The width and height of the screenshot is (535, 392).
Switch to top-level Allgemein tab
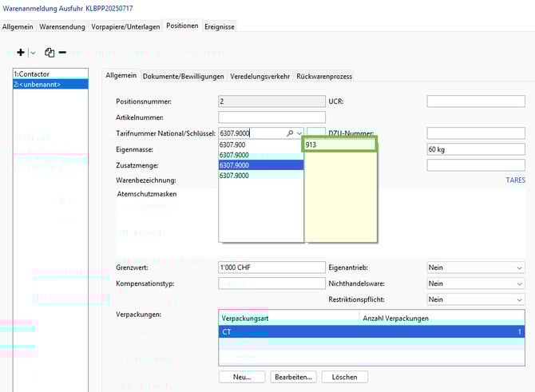(x=18, y=26)
